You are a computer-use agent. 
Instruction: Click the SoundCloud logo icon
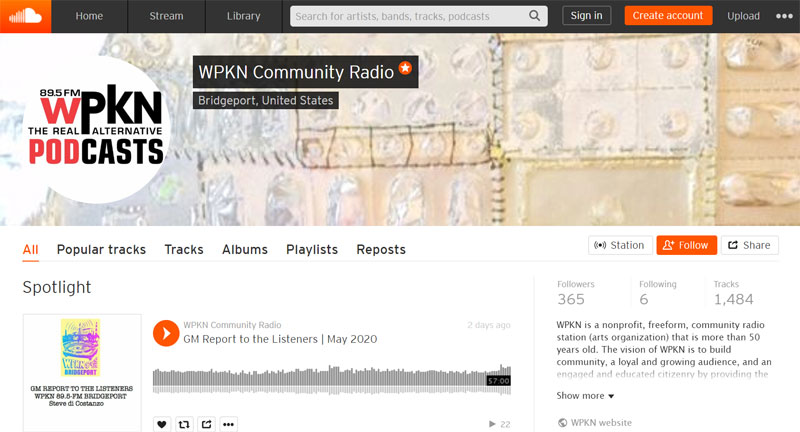click(x=26, y=16)
